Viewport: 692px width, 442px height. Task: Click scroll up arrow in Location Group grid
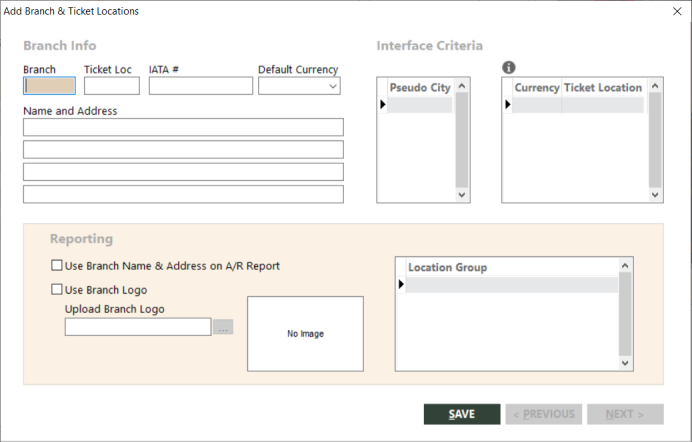(625, 266)
